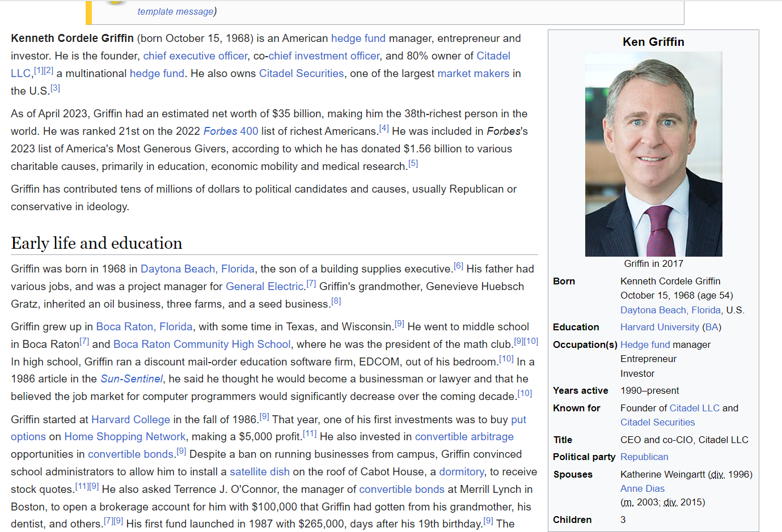Follow the 'Sun-Sentinel' link
The image size is (782, 532).
(x=132, y=379)
